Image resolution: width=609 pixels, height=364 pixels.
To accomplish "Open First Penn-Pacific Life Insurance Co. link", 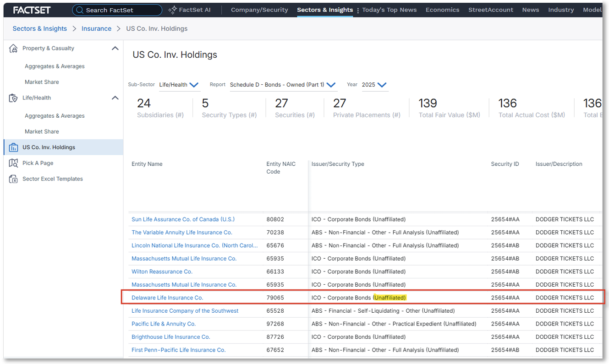I will tap(179, 350).
